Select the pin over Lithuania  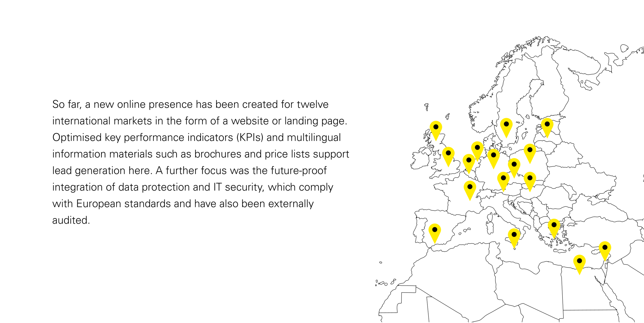coord(530,153)
